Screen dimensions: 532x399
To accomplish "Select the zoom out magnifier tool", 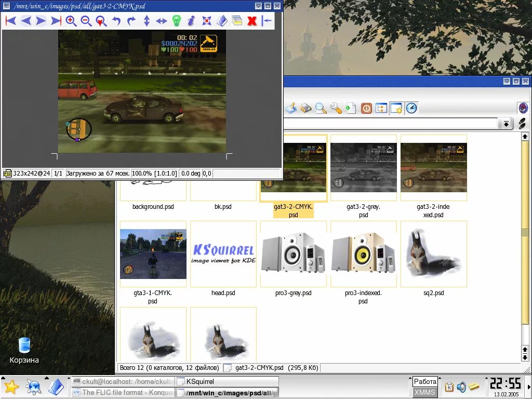I will tap(85, 21).
